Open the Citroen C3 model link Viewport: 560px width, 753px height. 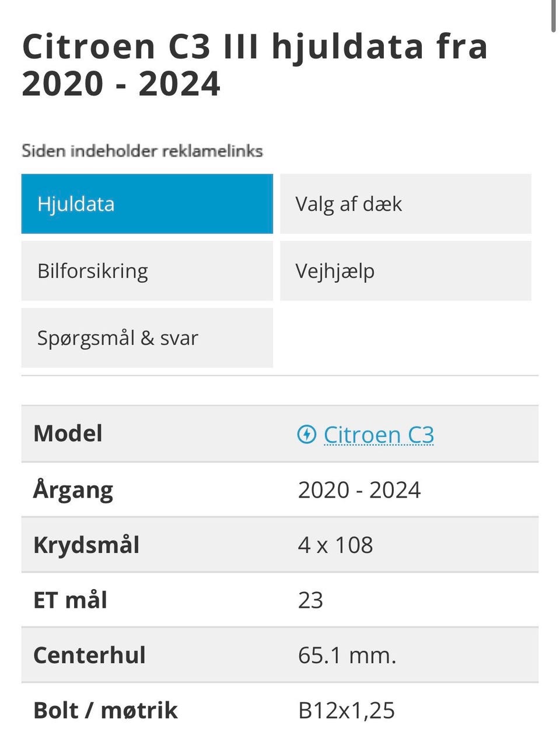(x=379, y=435)
